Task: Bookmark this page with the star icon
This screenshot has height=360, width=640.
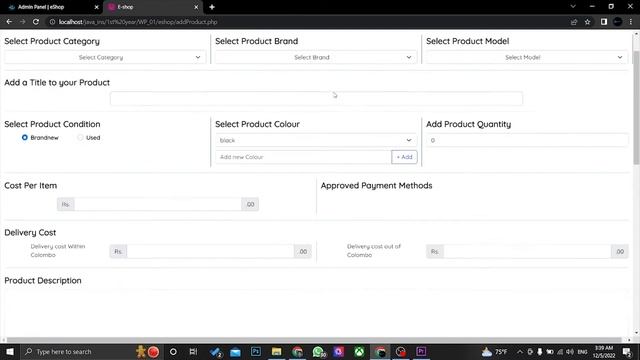Action: 587,22
